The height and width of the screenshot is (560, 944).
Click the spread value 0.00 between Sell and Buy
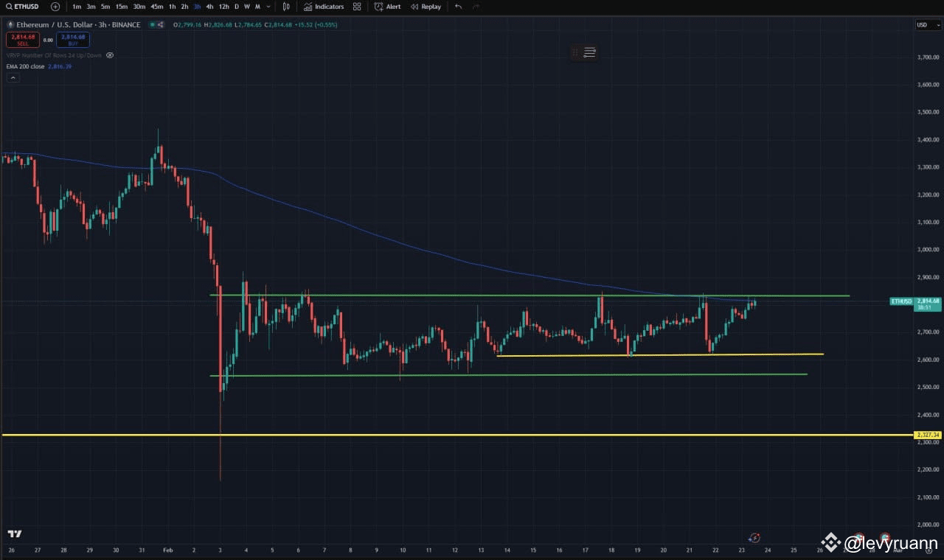pyautogui.click(x=49, y=40)
